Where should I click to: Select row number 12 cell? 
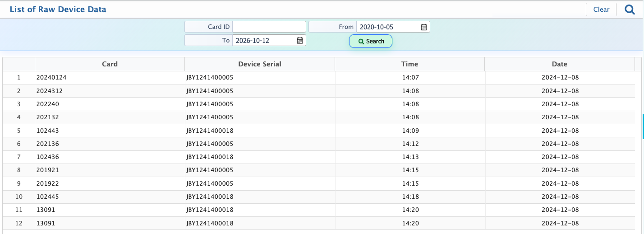pyautogui.click(x=19, y=223)
